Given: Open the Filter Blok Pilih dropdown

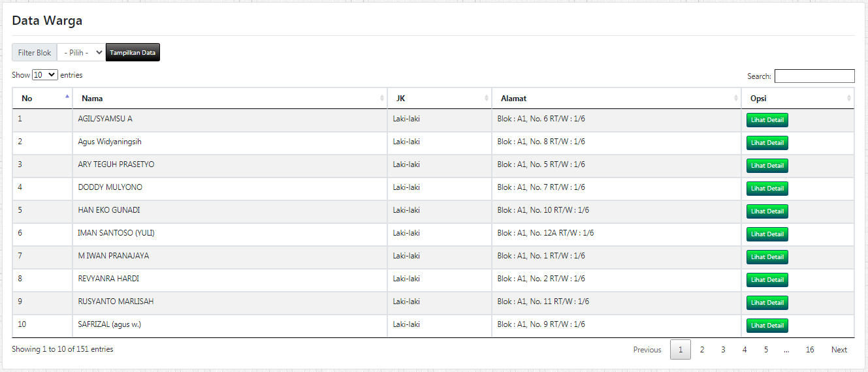Looking at the screenshot, I should point(82,52).
